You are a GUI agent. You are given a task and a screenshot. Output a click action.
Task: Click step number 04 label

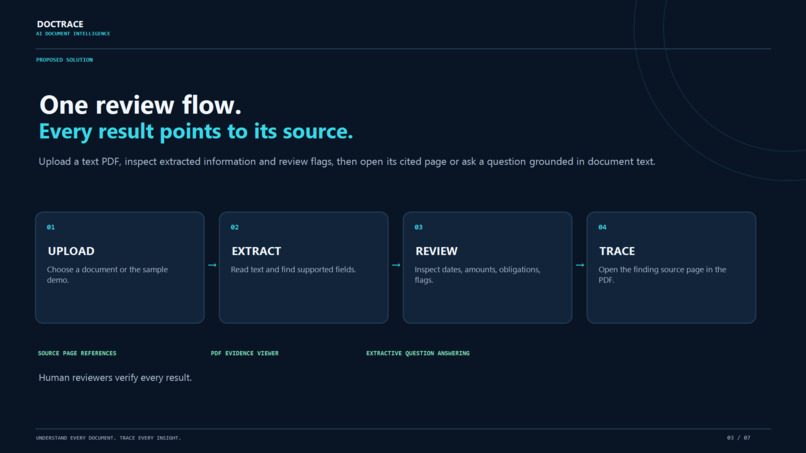602,227
